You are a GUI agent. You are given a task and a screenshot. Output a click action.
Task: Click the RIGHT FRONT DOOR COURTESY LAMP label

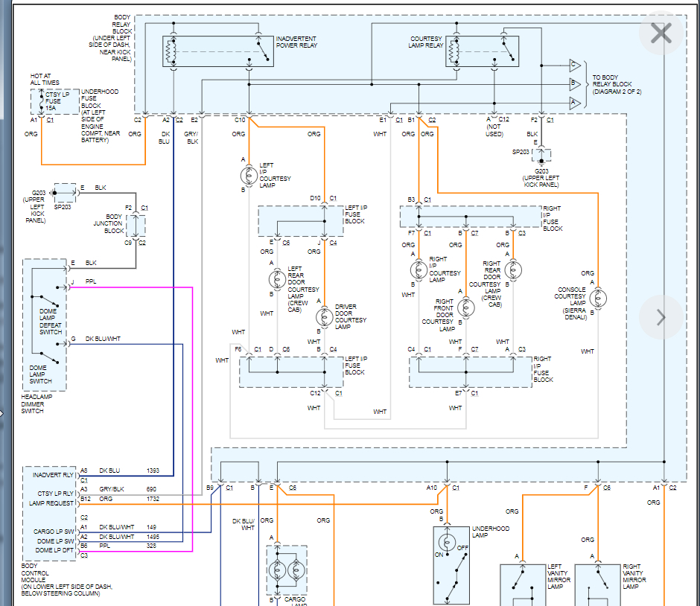(439, 316)
